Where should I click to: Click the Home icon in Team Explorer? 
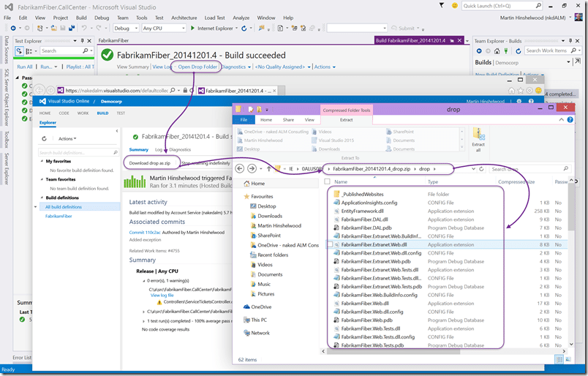point(497,50)
